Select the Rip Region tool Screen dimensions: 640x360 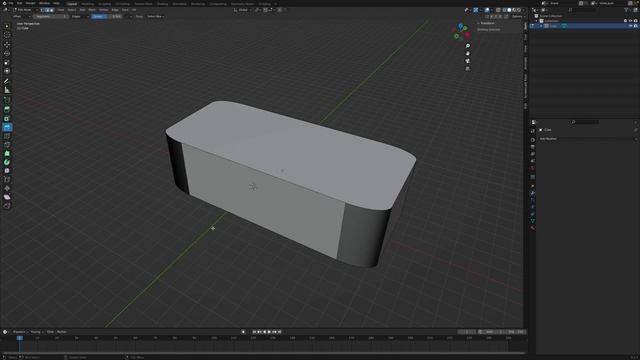pos(7,206)
